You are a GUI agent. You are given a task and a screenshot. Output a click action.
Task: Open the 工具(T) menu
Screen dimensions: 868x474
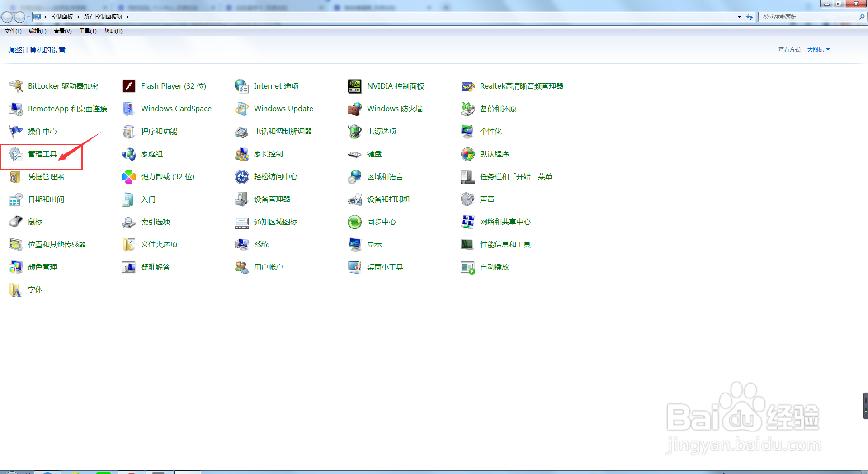tap(88, 31)
